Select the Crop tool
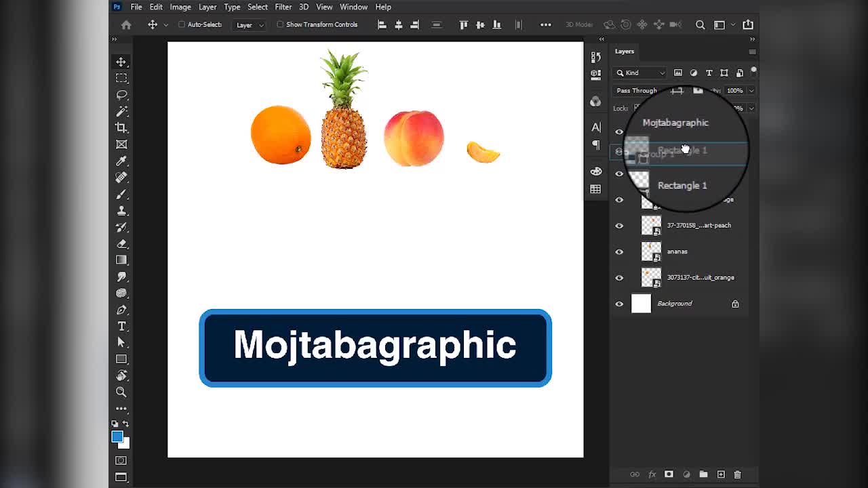The height and width of the screenshot is (488, 868). (121, 127)
